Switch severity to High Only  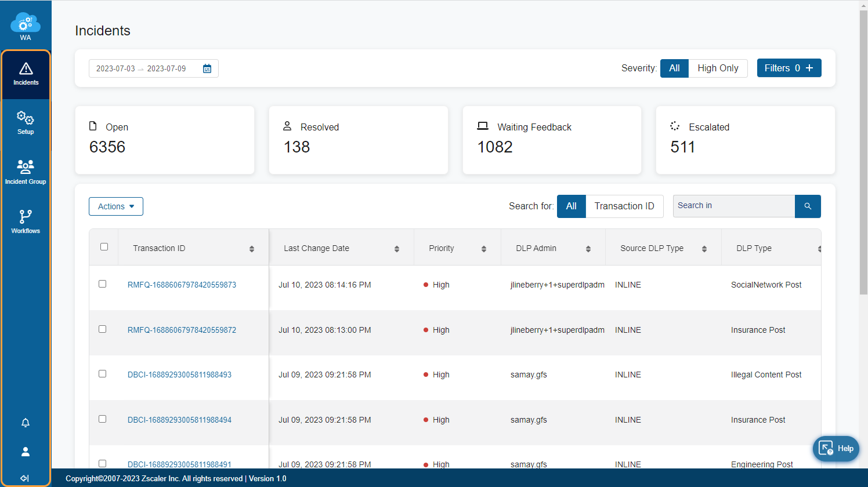pyautogui.click(x=718, y=68)
